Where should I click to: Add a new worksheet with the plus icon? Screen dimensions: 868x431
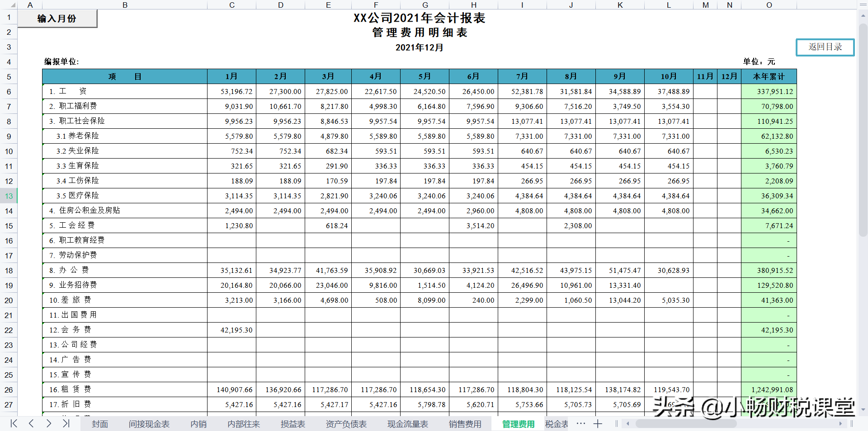click(x=598, y=424)
